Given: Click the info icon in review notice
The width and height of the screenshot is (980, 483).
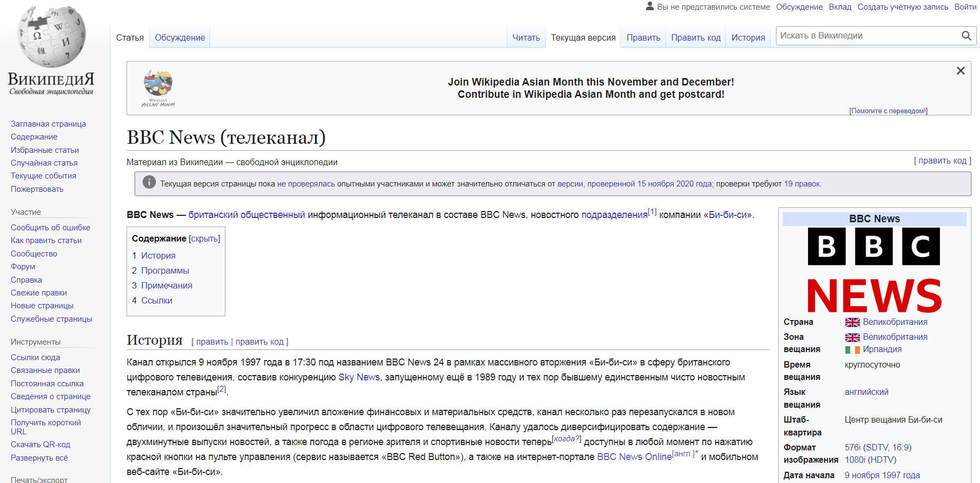Looking at the screenshot, I should pyautogui.click(x=149, y=182).
